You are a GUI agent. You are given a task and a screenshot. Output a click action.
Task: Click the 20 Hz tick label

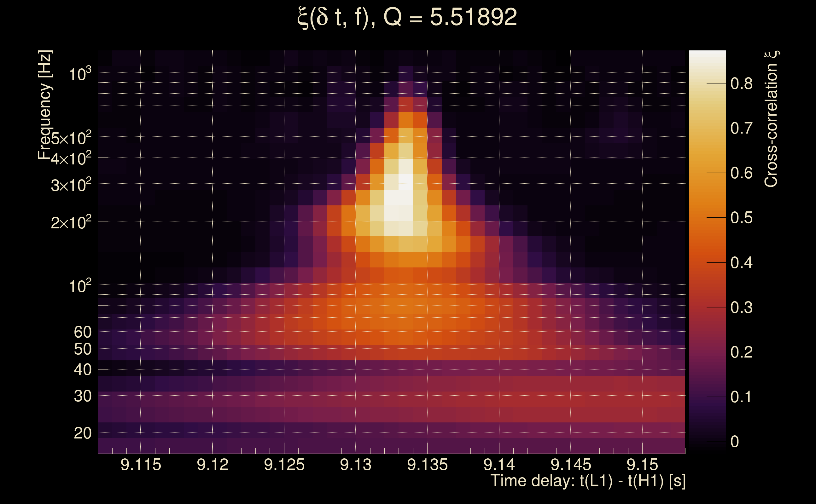[82, 433]
